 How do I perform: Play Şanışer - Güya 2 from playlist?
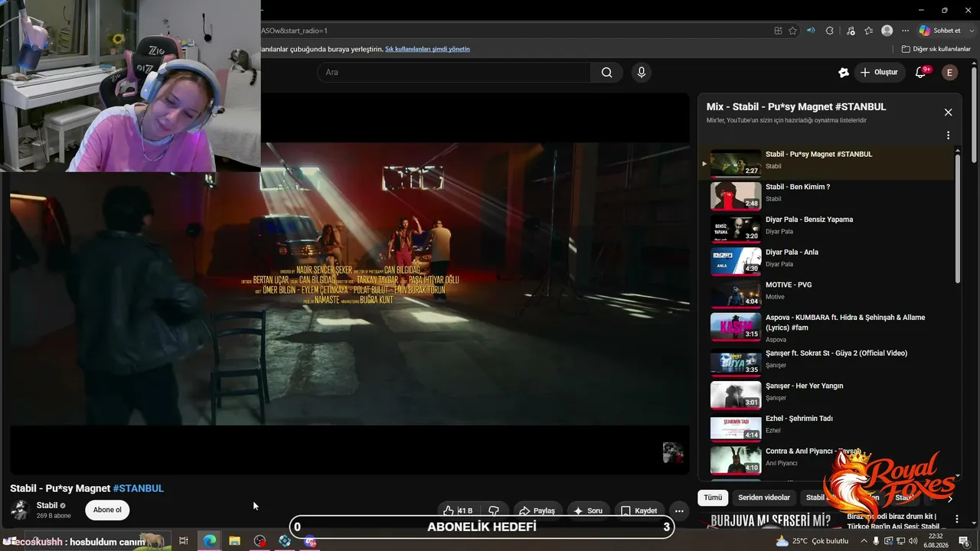tap(827, 363)
